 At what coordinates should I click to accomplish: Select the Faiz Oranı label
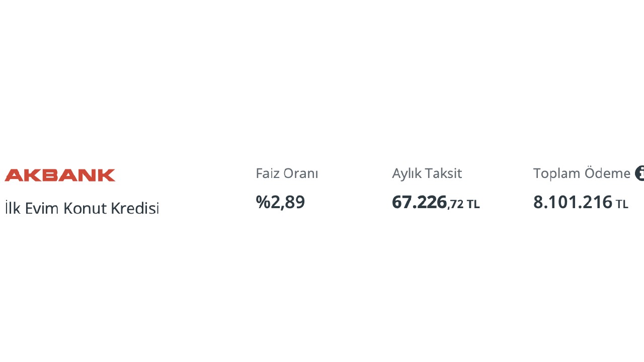[x=287, y=173]
